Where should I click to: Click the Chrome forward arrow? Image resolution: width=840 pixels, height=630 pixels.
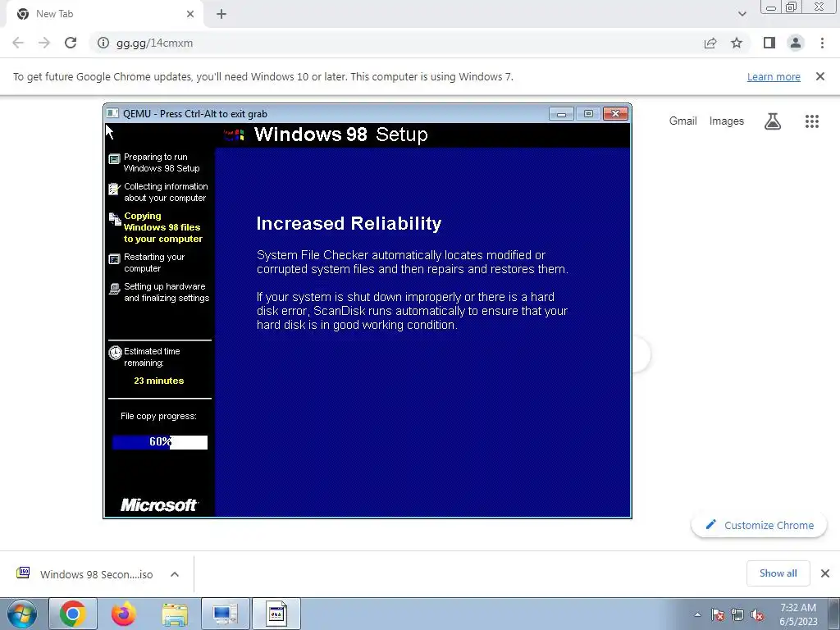point(44,43)
